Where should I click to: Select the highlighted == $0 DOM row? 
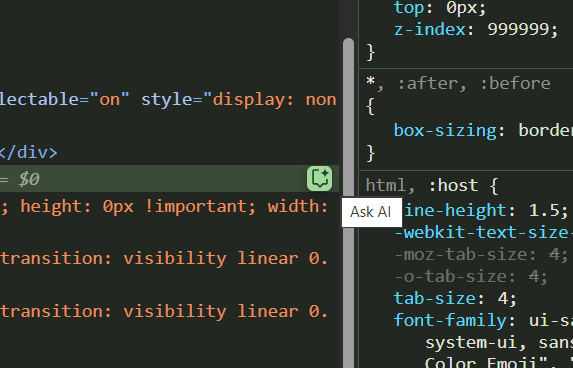[x=169, y=179]
